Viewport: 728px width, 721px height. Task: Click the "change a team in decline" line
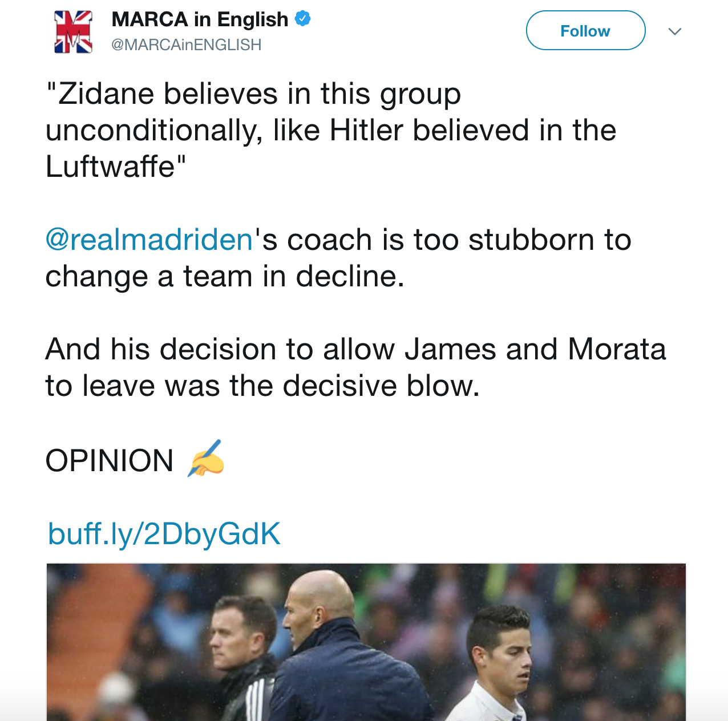[x=225, y=277]
